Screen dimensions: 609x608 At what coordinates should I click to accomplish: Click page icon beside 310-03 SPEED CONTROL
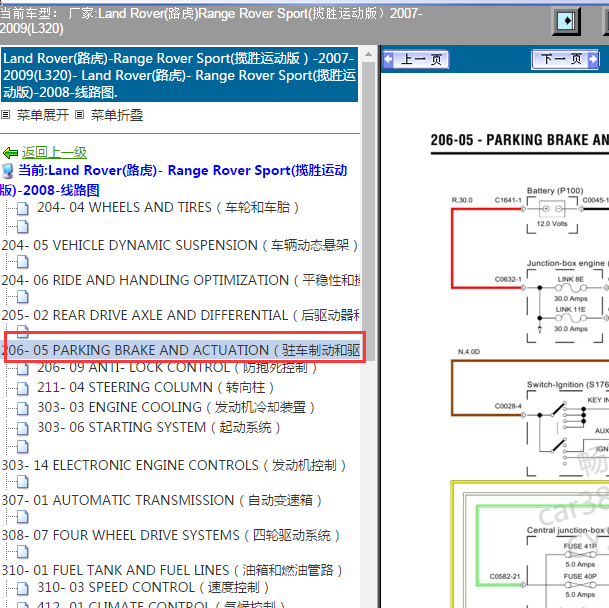23,589
